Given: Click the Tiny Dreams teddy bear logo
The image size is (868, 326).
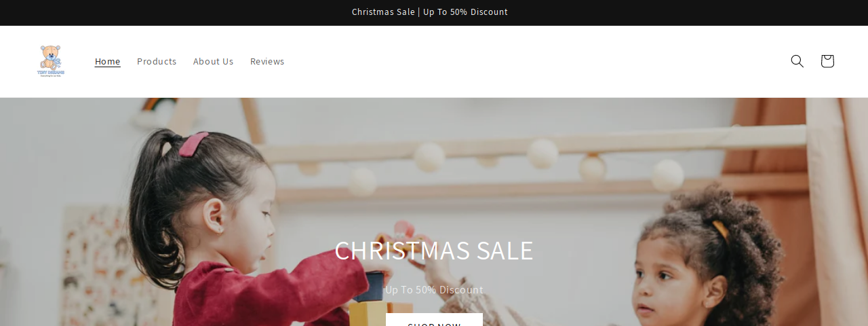Looking at the screenshot, I should click(51, 61).
